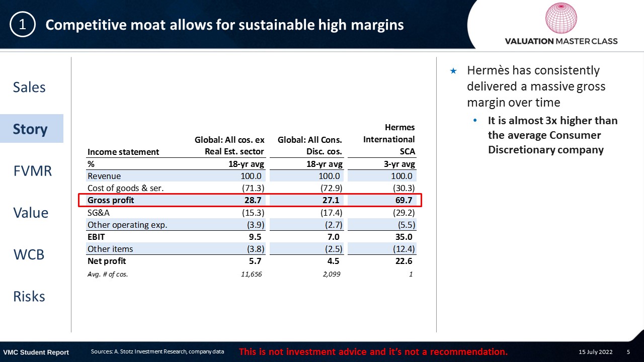Click Other operating exp. label
644x362 pixels.
(127, 225)
